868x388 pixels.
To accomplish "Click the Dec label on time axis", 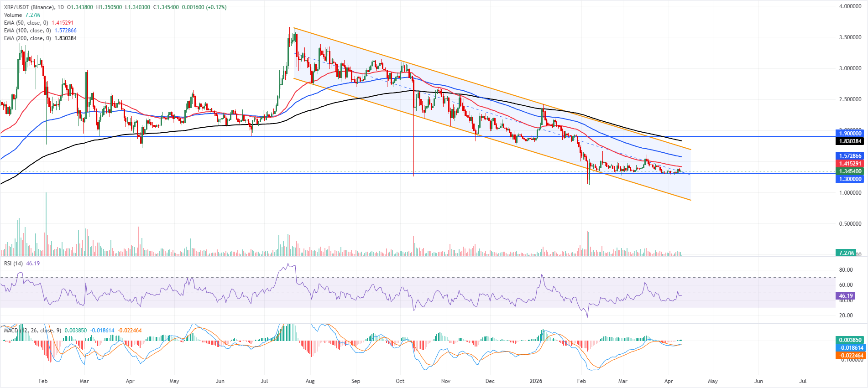I will click(490, 381).
